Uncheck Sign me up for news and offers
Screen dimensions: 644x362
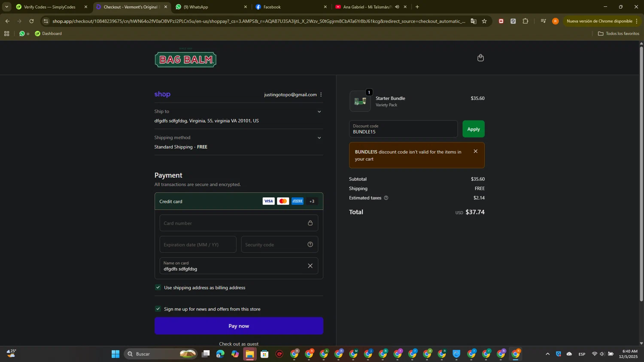click(x=158, y=309)
